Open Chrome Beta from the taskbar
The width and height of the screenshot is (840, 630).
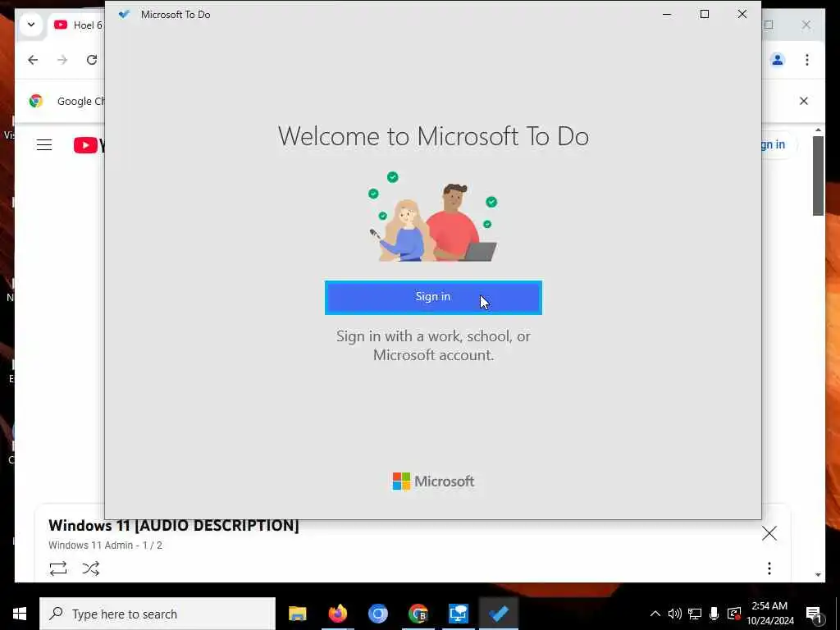(x=418, y=614)
